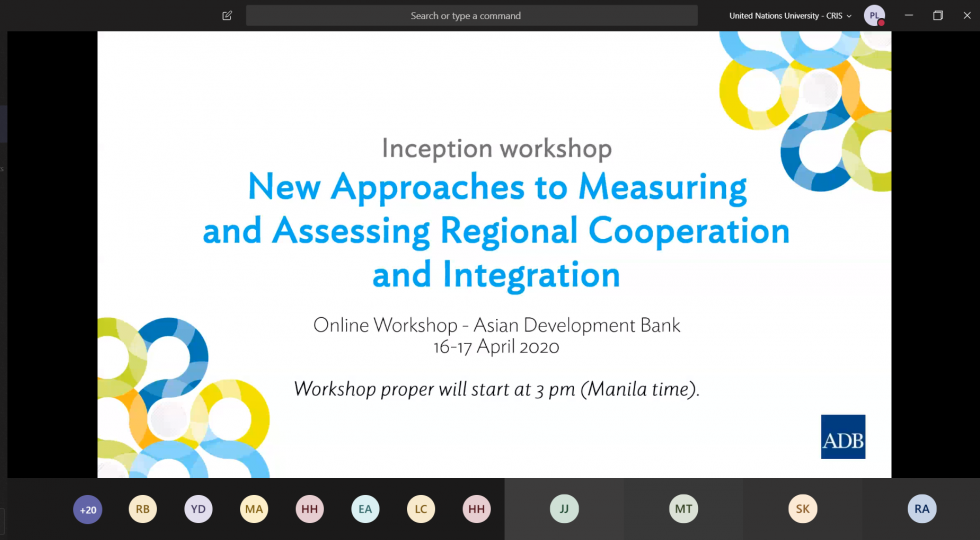Click 'Workshop proper will start at 3 pm' text
980x540 pixels.
434,389
